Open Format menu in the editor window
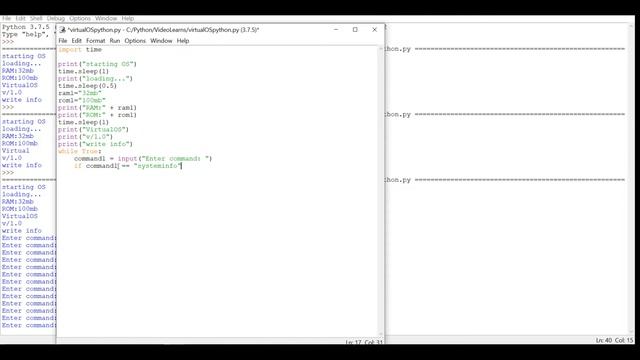This screenshot has width=640, height=360. (x=96, y=41)
